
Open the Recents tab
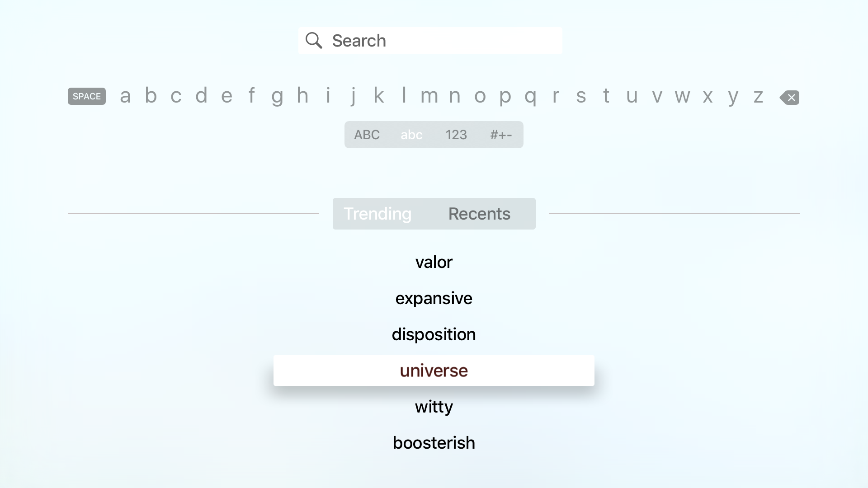point(479,213)
